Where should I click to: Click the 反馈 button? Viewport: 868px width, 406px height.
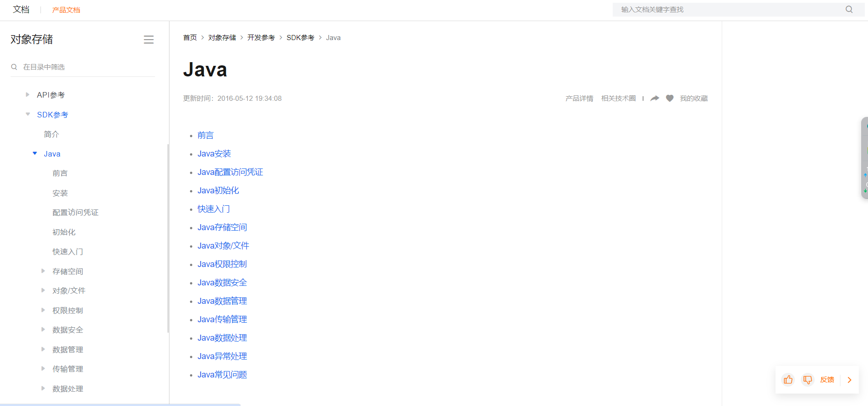[x=827, y=380]
